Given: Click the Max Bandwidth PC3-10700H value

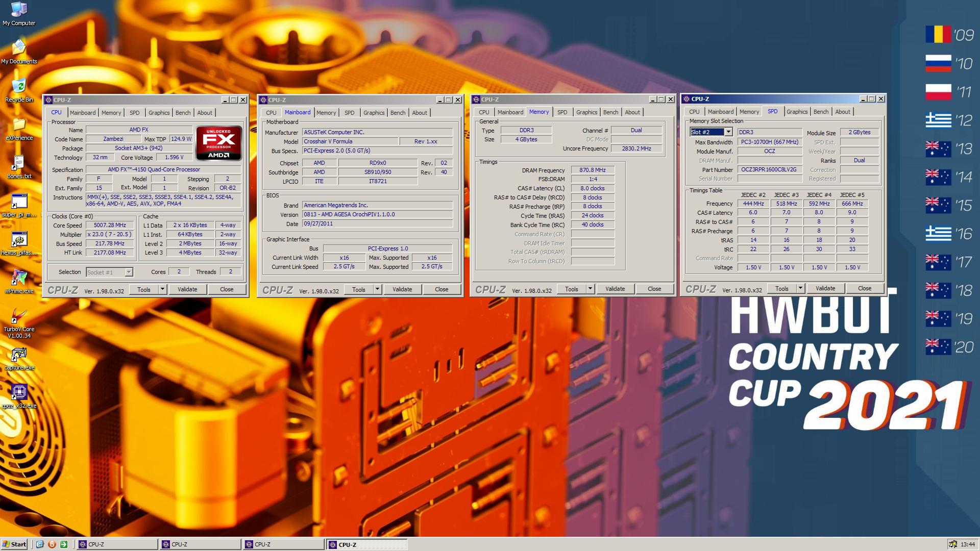Looking at the screenshot, I should click(x=769, y=142).
